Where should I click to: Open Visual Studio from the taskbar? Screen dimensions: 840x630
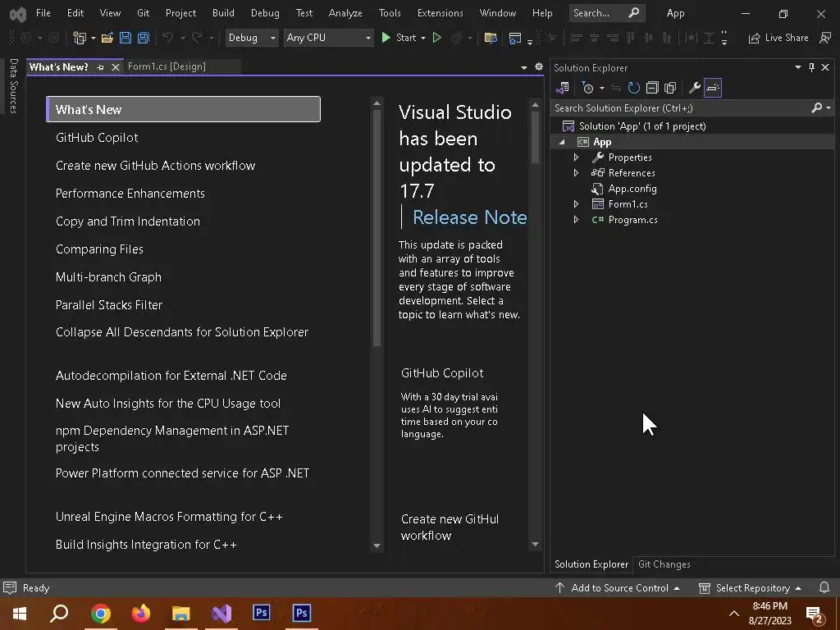[221, 613]
